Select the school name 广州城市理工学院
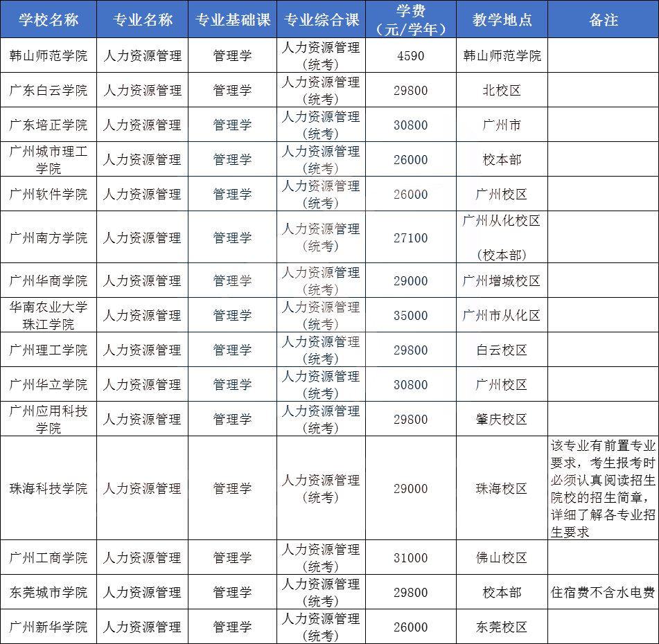Viewport: 659px width, 644px height. 49,160
